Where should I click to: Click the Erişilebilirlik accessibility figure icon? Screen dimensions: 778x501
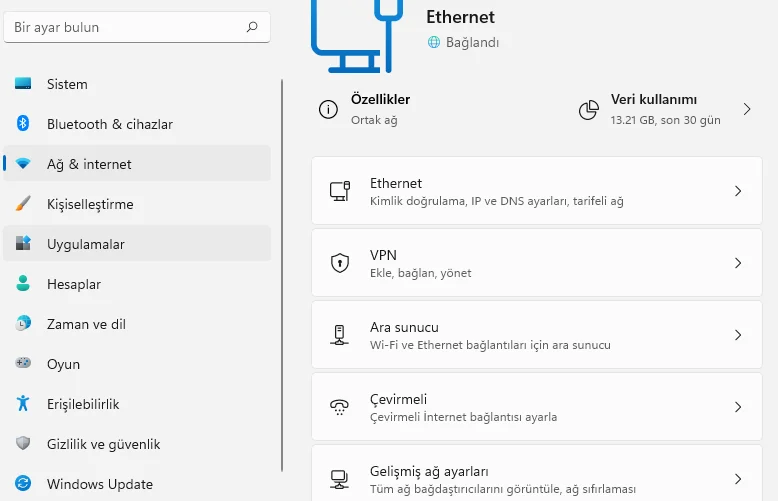click(23, 403)
